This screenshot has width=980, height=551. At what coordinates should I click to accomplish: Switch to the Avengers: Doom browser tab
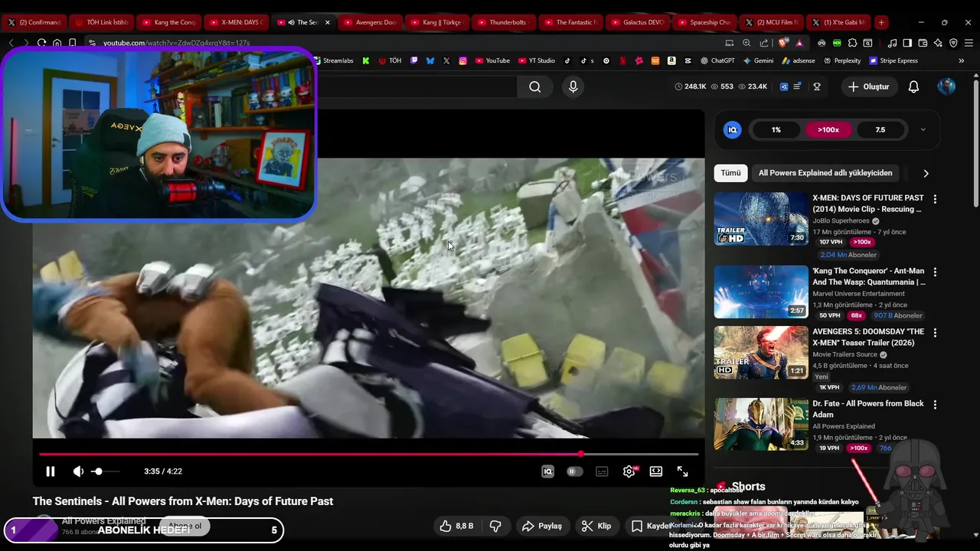(370, 22)
